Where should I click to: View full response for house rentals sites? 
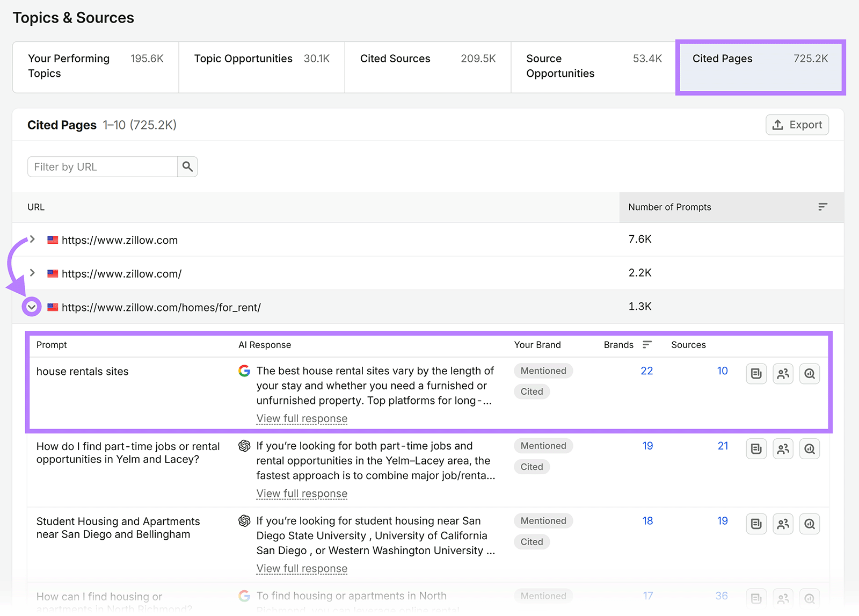tap(302, 418)
